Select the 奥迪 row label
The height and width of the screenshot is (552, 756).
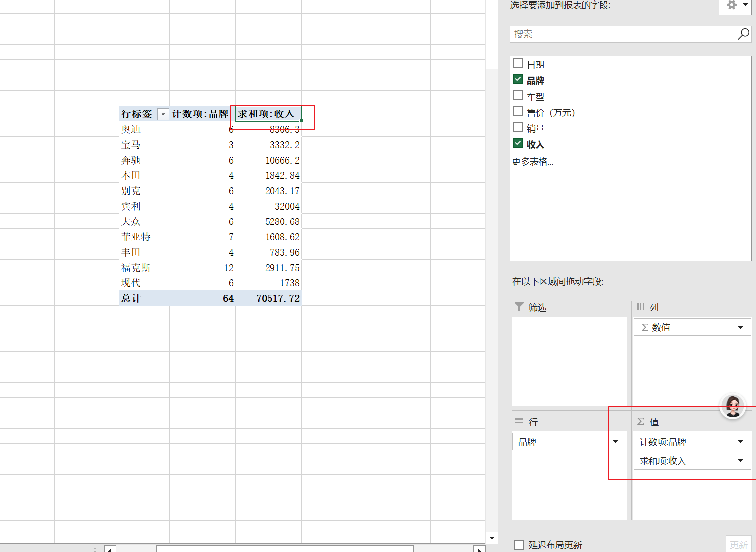coord(144,129)
